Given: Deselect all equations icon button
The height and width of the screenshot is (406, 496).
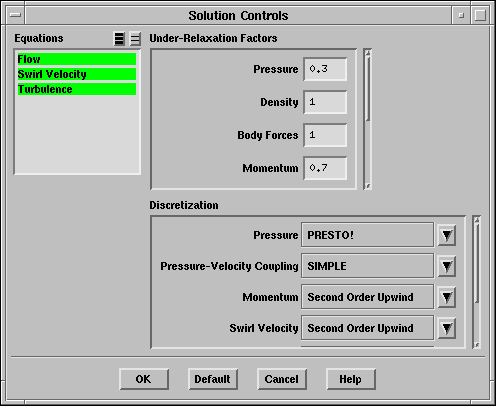Looking at the screenshot, I should pos(135,39).
